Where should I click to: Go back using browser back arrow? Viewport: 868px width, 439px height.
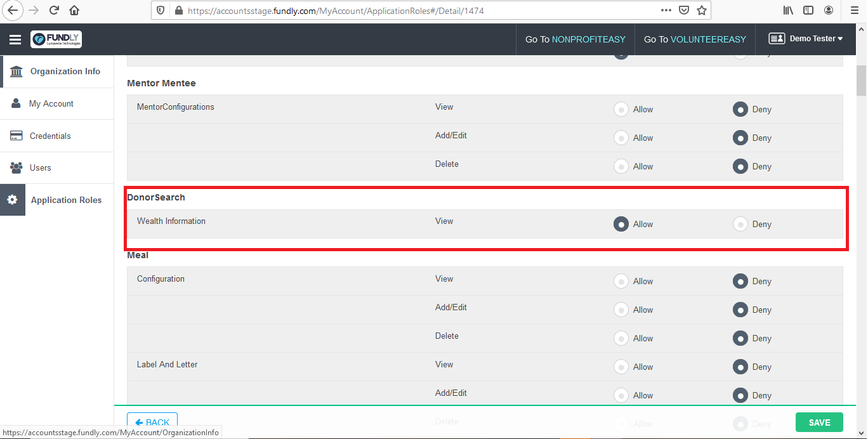[13, 10]
